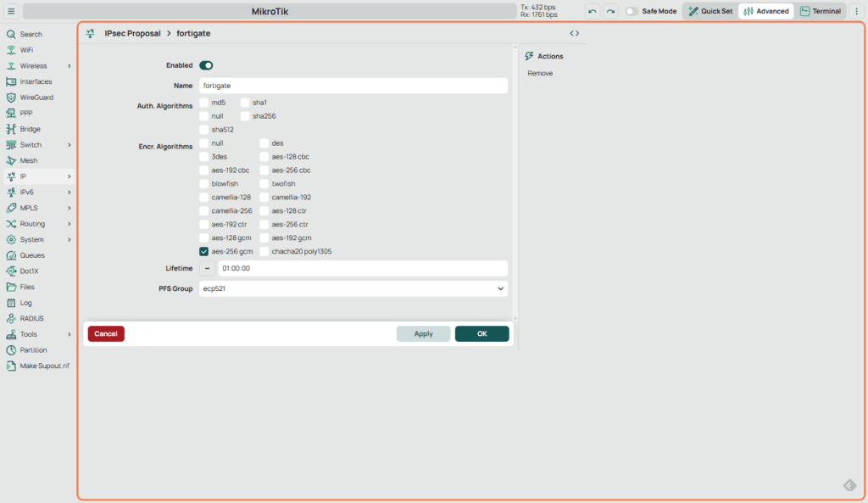Click the form's vertical scrollbar

point(515,183)
